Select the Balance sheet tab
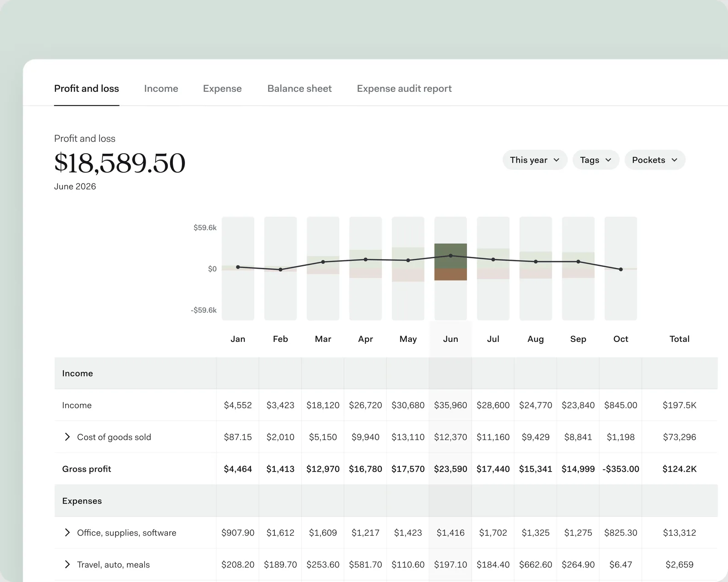Image resolution: width=728 pixels, height=582 pixels. click(x=299, y=89)
